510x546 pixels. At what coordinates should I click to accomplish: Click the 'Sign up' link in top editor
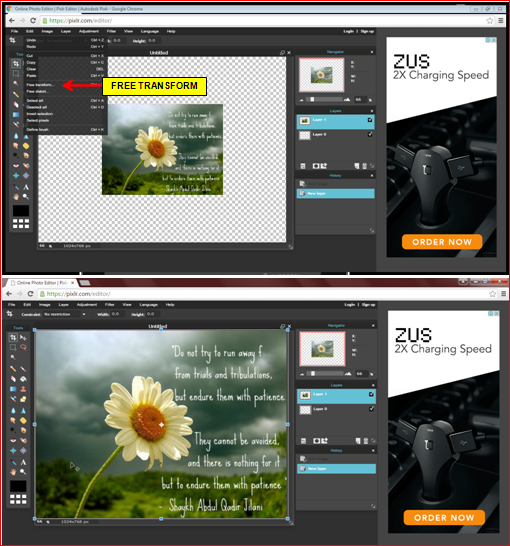click(x=367, y=31)
